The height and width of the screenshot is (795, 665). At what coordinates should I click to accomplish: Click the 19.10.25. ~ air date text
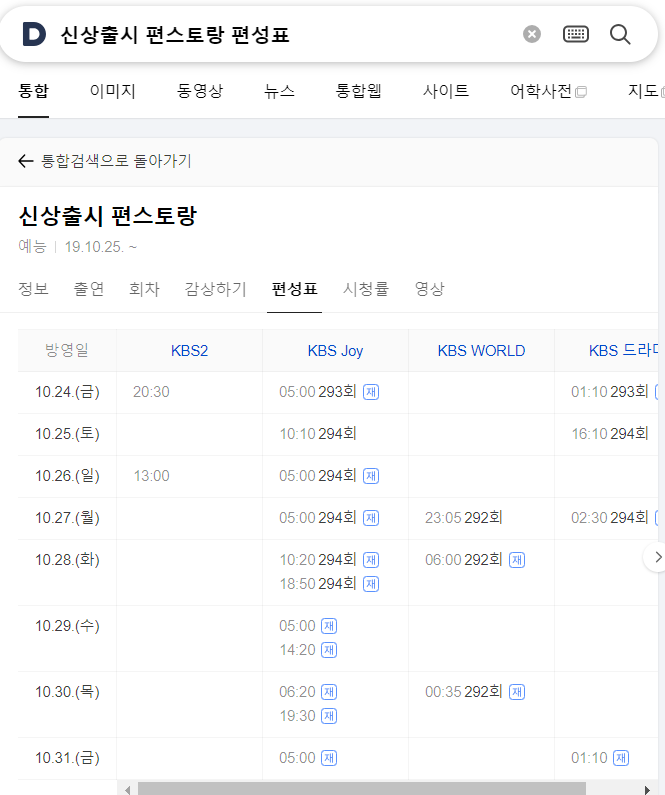click(x=101, y=247)
